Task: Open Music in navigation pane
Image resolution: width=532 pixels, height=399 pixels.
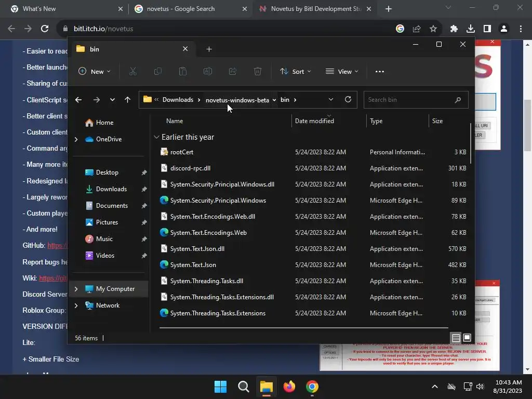Action: 104,239
